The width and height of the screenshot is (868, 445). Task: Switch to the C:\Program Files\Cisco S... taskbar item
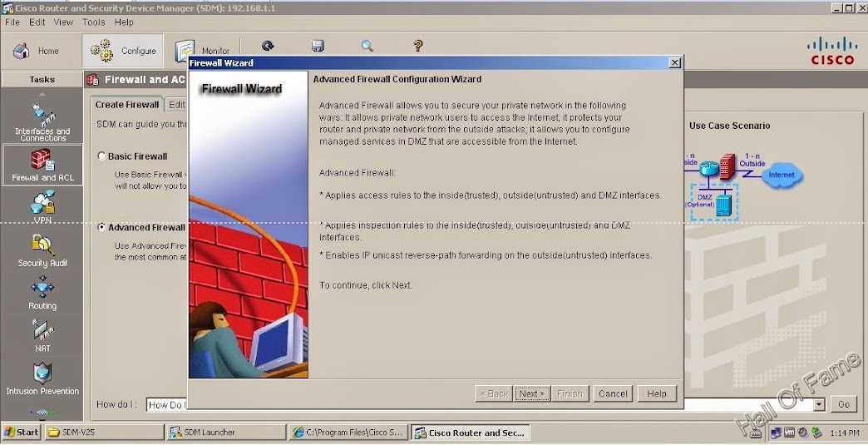[x=348, y=433]
